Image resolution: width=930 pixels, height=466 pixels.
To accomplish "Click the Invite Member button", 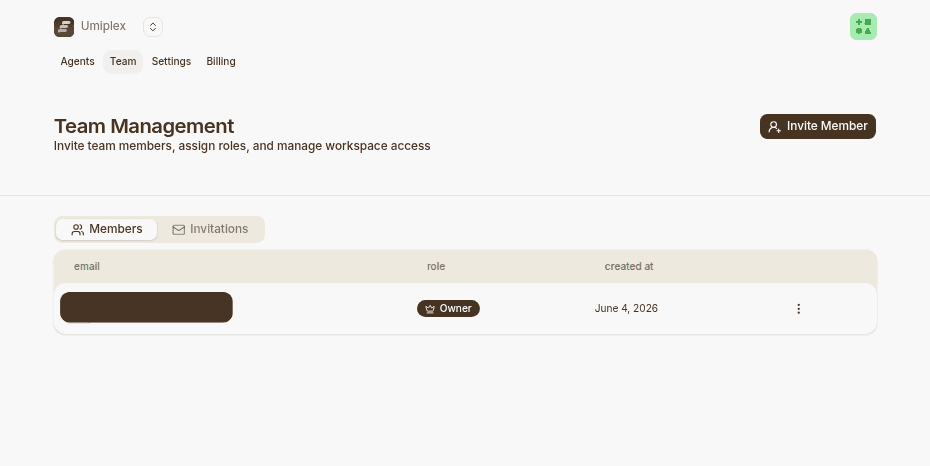I will point(817,126).
